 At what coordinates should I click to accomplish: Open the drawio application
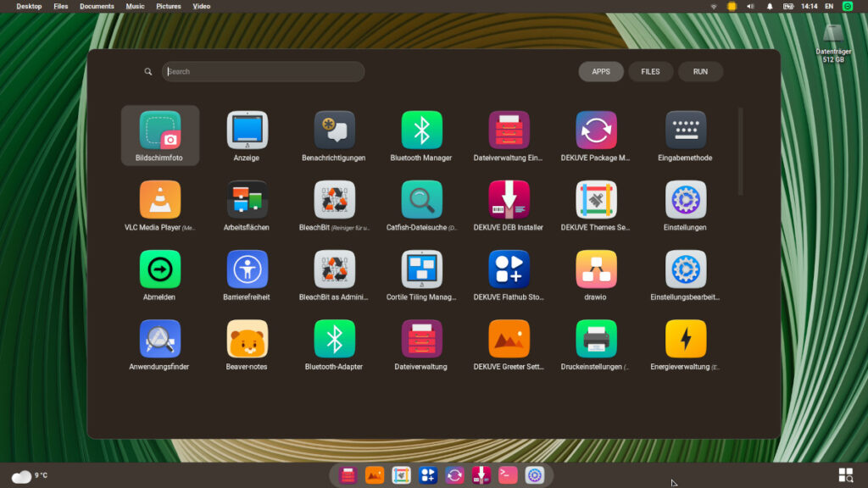pos(596,269)
